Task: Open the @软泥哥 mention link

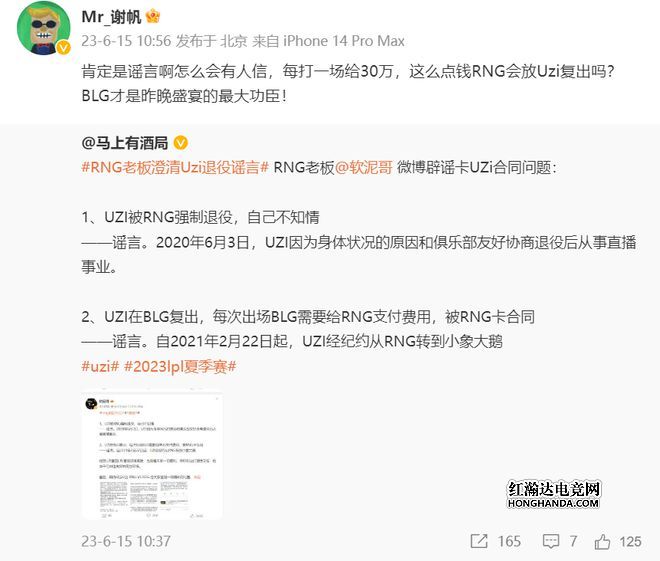Action: coord(364,168)
